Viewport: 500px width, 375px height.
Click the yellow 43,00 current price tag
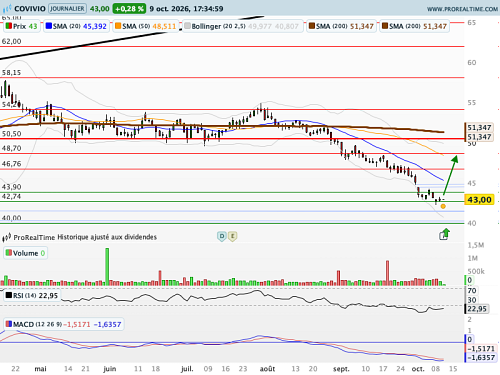pyautogui.click(x=479, y=200)
